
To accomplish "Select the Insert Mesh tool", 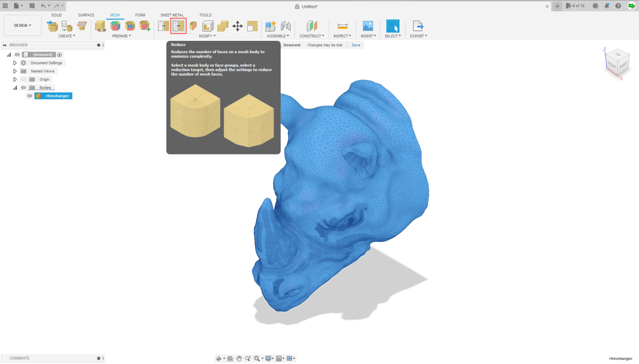I will coord(52,26).
